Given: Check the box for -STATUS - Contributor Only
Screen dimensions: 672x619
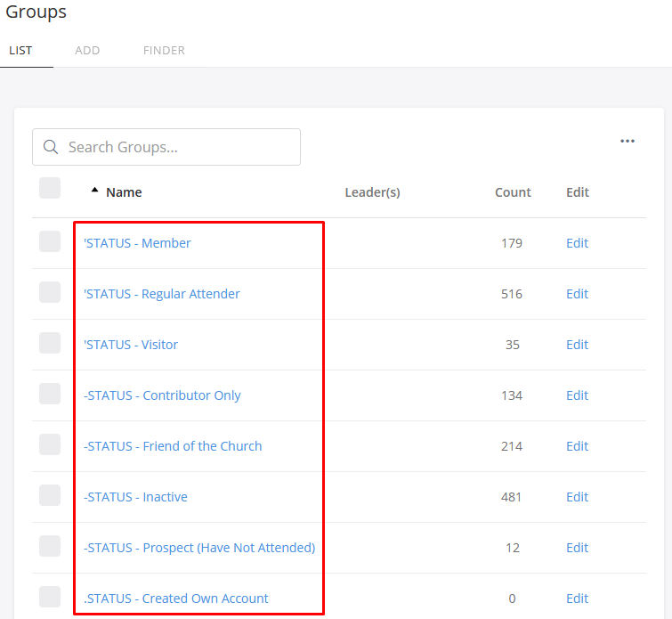Looking at the screenshot, I should click(50, 395).
